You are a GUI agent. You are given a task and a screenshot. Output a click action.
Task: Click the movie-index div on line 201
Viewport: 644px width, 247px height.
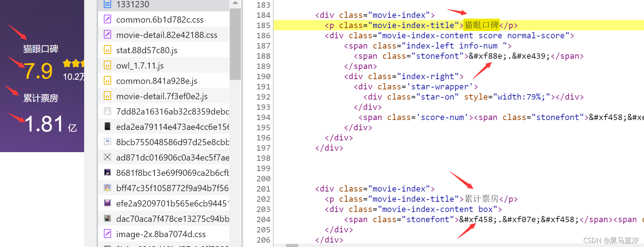[375, 189]
